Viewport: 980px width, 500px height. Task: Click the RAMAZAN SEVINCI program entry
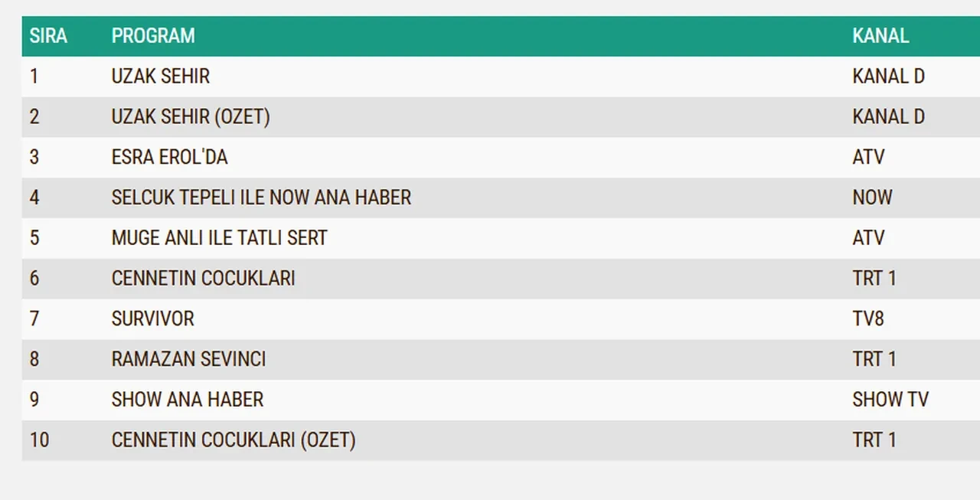[x=188, y=359]
